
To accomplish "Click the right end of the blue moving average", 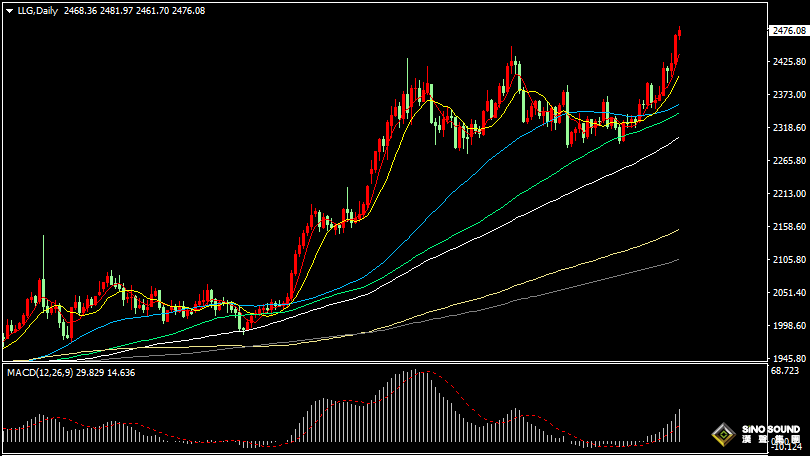I will 678,104.
